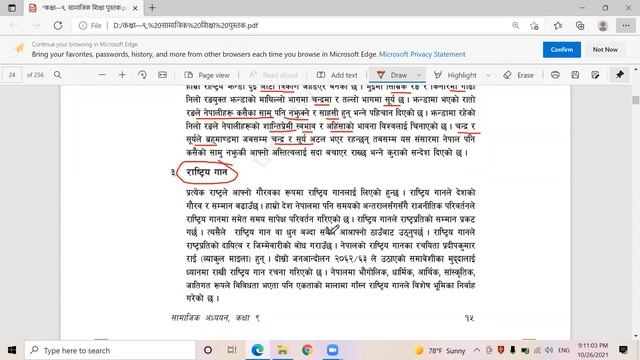Click the scrollbar down arrow

(636, 336)
